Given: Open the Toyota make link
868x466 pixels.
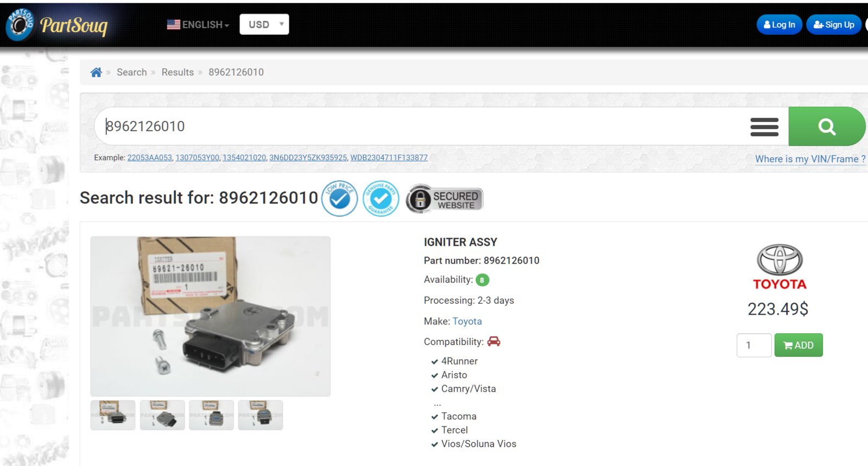Looking at the screenshot, I should tap(467, 321).
